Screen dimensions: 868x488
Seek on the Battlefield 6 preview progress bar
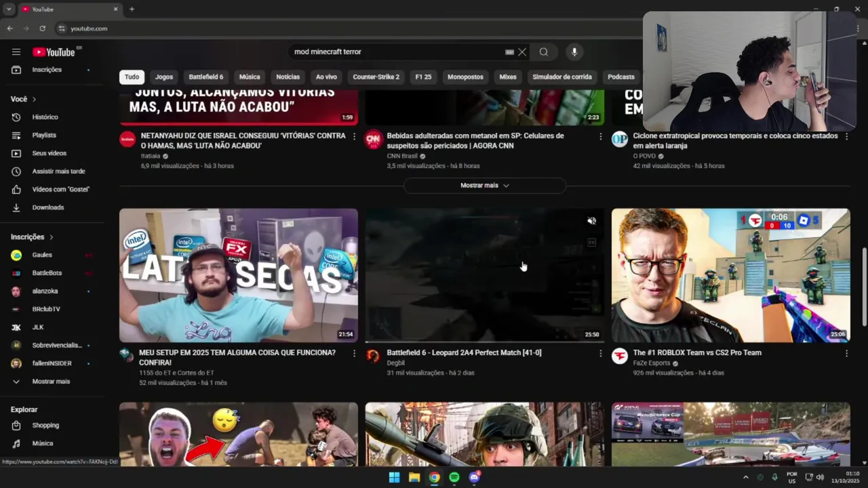(484, 342)
